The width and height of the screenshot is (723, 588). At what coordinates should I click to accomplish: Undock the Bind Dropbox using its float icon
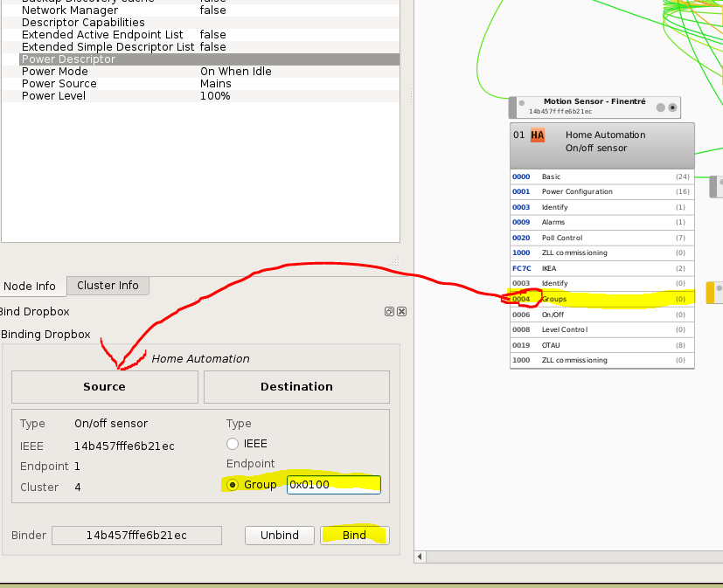(x=388, y=311)
